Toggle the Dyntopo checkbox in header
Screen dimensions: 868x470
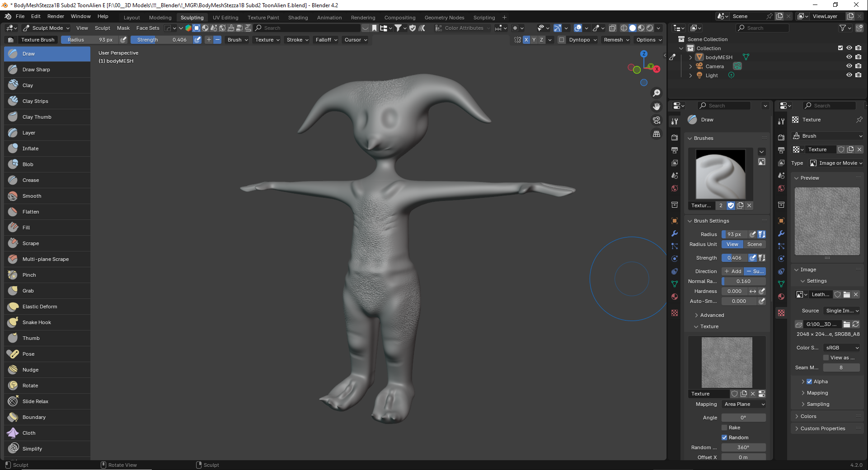562,40
